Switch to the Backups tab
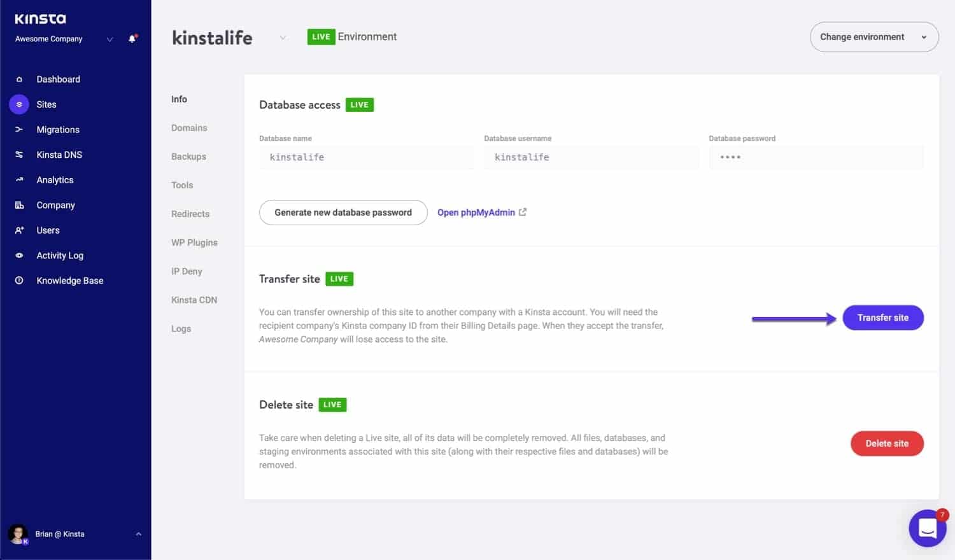955x560 pixels. click(188, 157)
